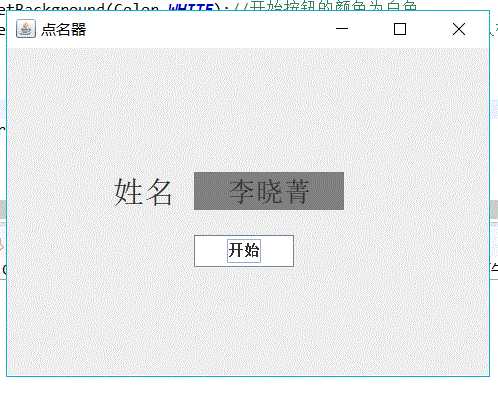Viewport: 498px width, 405px height.
Task: Select the gray name field showing 李晓菁
Action: [269, 191]
